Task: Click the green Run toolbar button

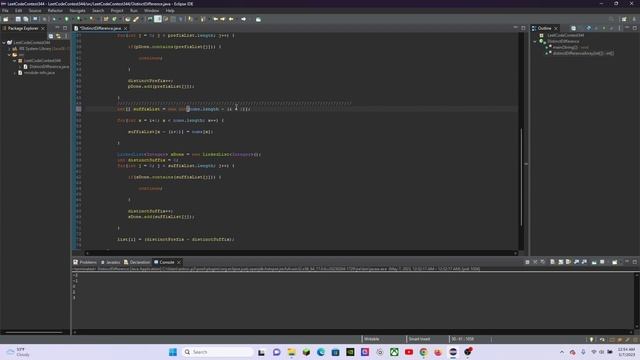Action: tap(67, 19)
